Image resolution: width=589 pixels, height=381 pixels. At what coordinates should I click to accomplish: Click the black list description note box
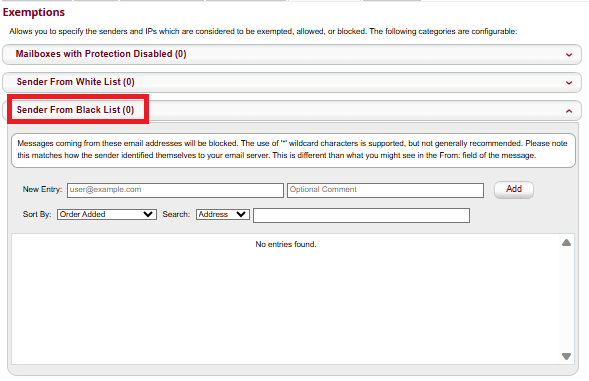click(x=293, y=150)
